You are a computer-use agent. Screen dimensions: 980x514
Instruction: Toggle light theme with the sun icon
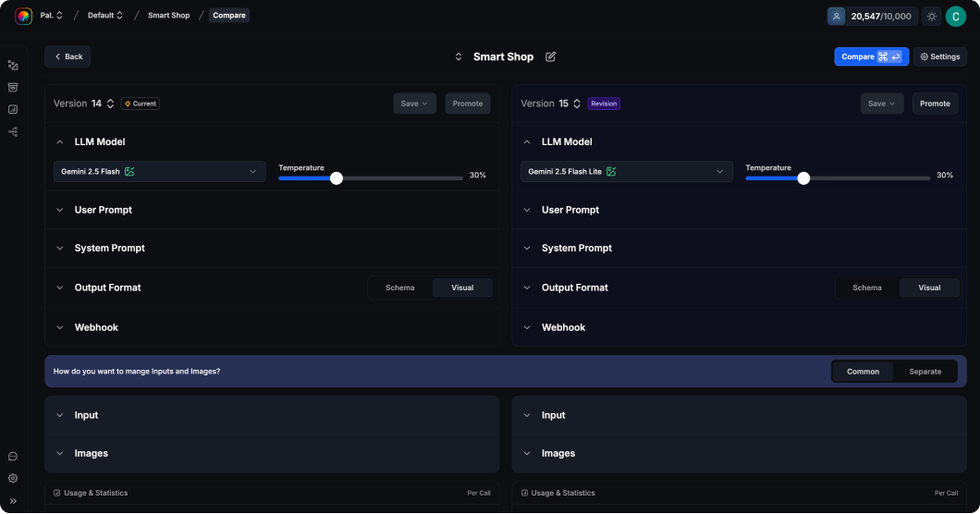click(931, 16)
